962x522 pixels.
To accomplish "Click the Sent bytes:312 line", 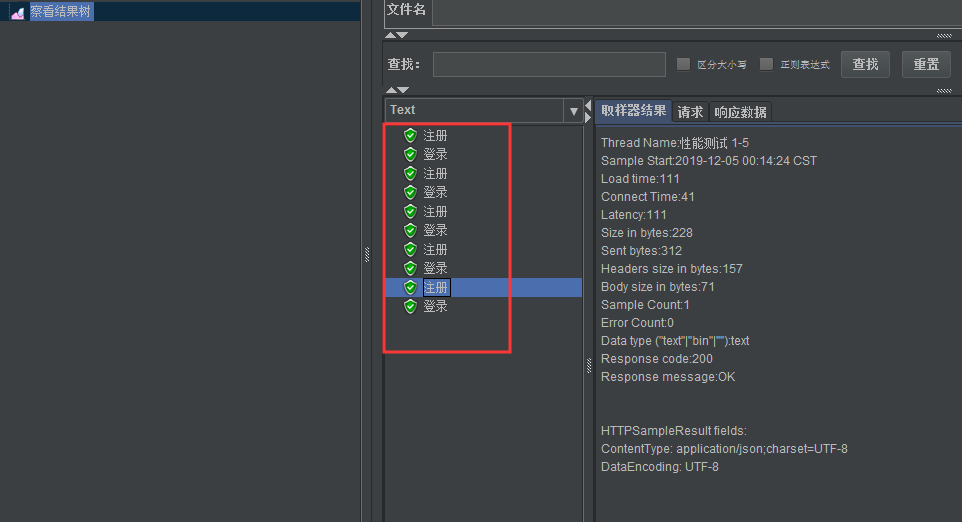I will click(x=641, y=251).
